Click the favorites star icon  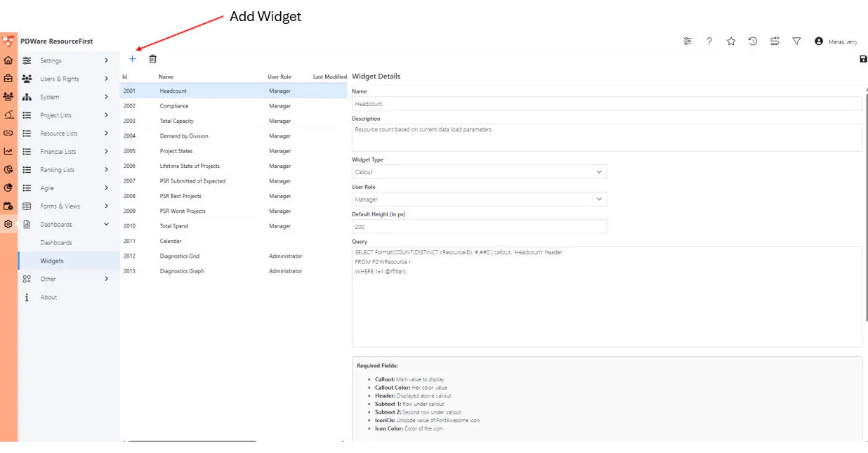[731, 41]
